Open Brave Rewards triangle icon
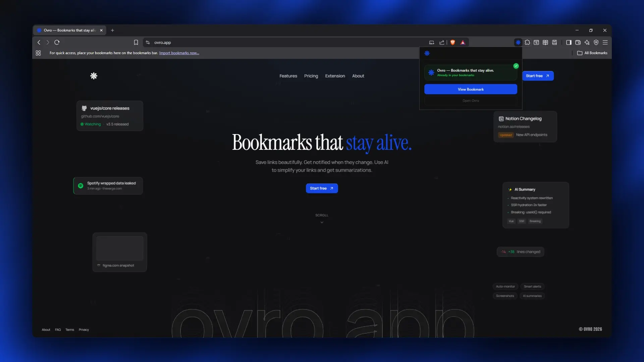Image resolution: width=644 pixels, height=362 pixels. (x=463, y=42)
